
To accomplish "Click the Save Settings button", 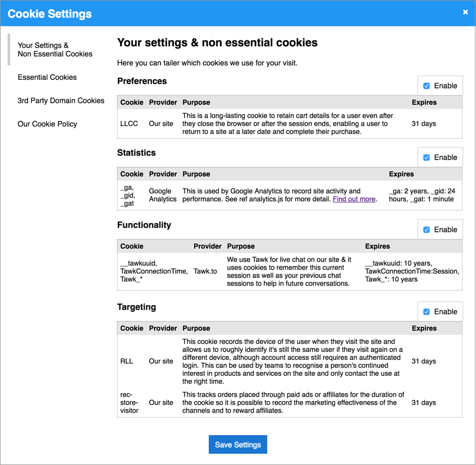I will click(x=237, y=445).
